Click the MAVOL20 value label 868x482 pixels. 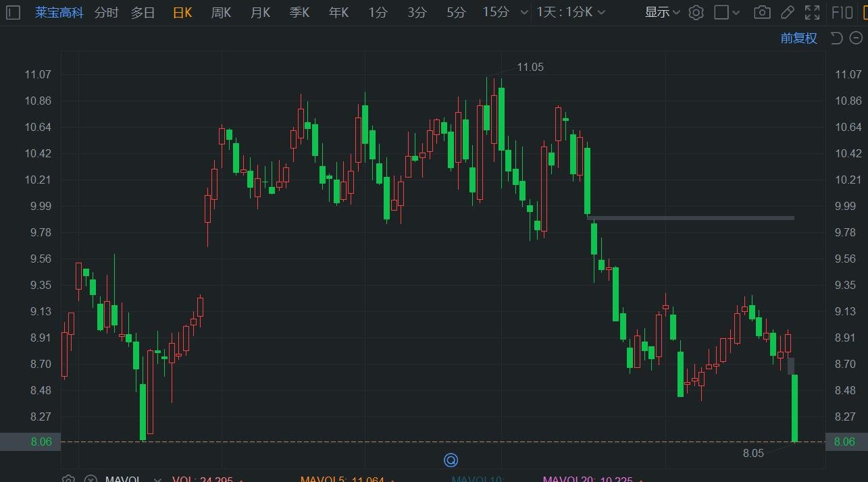point(588,479)
